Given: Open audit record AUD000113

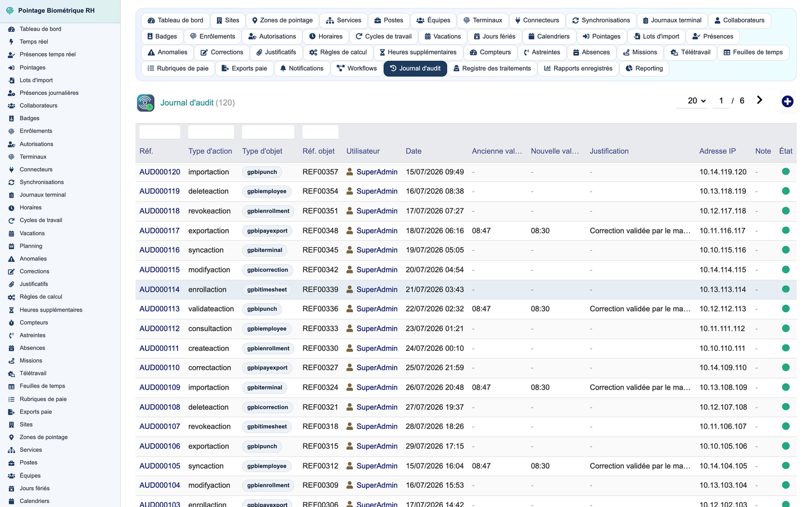Looking at the screenshot, I should [x=160, y=309].
